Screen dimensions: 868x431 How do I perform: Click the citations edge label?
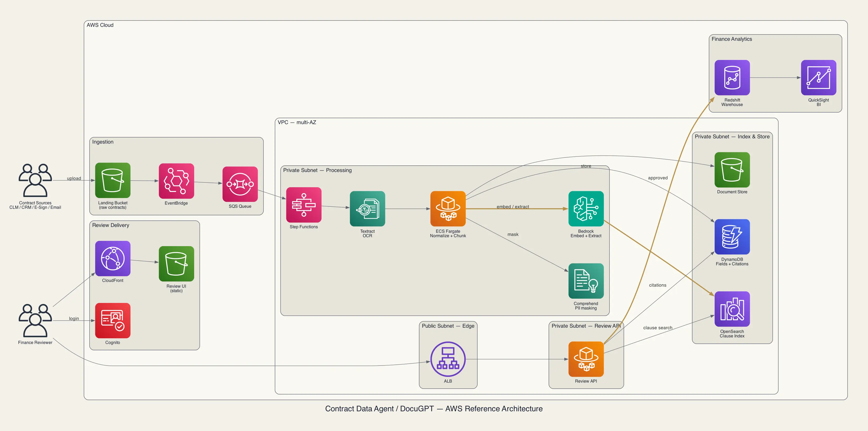tap(657, 285)
